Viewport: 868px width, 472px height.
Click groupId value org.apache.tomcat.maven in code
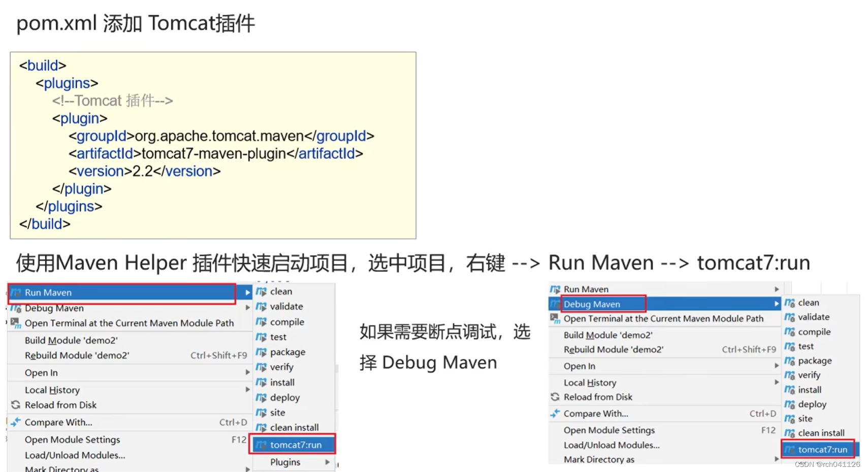(219, 136)
